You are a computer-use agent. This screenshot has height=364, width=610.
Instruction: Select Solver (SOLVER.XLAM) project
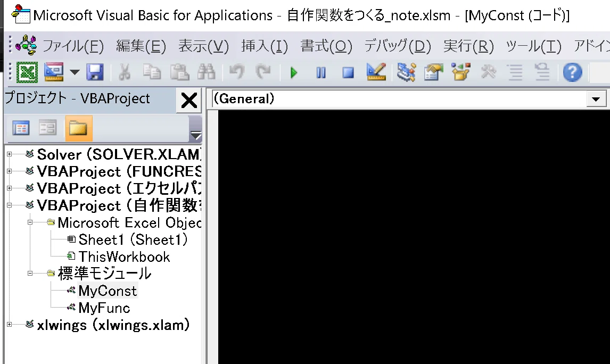pyautogui.click(x=119, y=154)
